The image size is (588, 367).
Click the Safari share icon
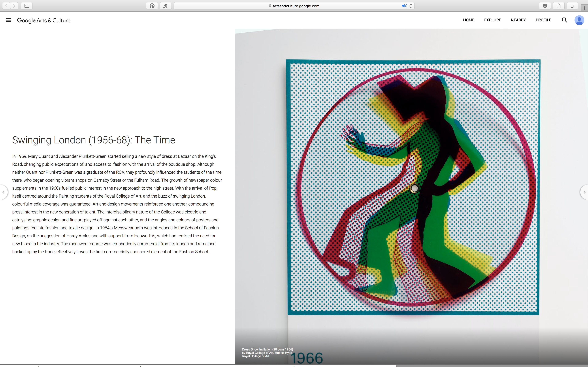pyautogui.click(x=559, y=6)
